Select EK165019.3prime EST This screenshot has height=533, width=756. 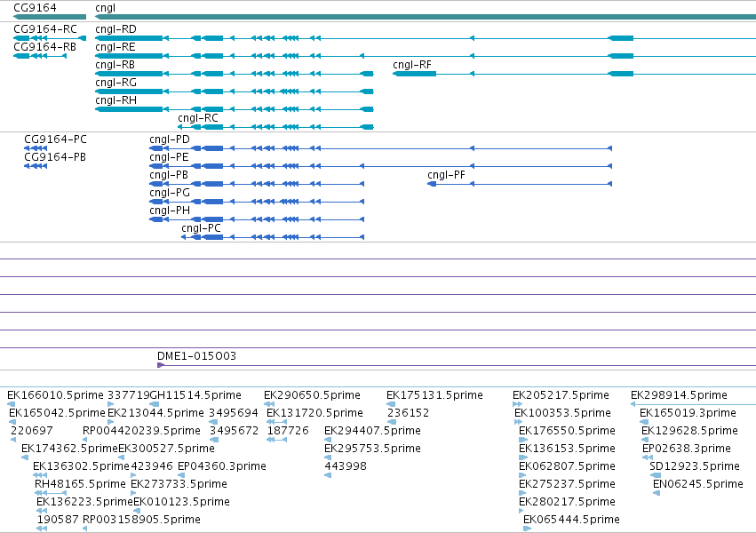click(x=688, y=413)
